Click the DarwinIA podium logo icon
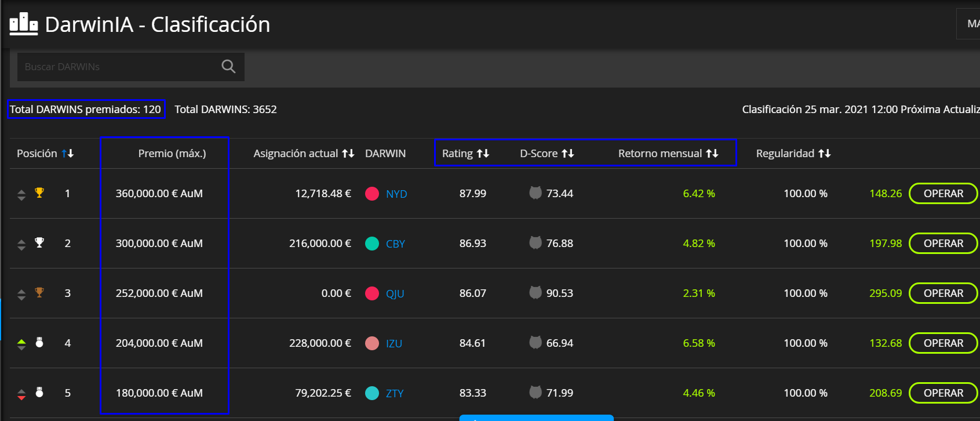Viewport: 980px width, 421px height. click(x=24, y=24)
